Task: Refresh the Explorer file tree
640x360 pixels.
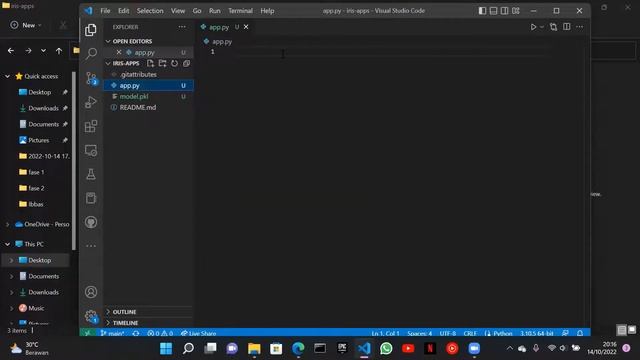Action: click(x=174, y=63)
